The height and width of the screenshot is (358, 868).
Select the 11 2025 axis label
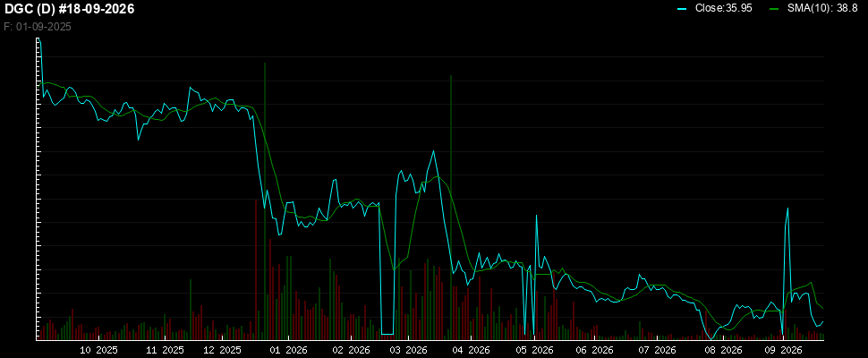(165, 350)
